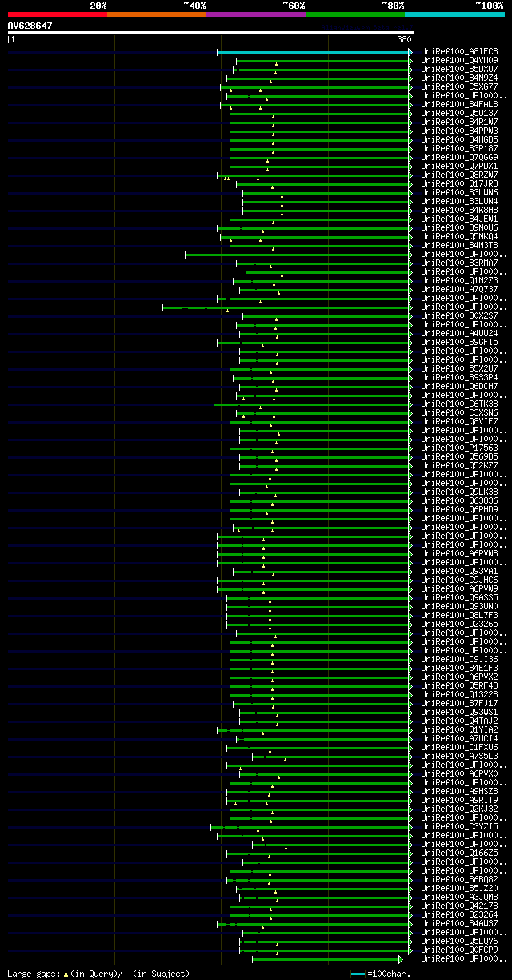Open hit UniRef100_Q4VM09
512x980 pixels.
click(x=459, y=61)
